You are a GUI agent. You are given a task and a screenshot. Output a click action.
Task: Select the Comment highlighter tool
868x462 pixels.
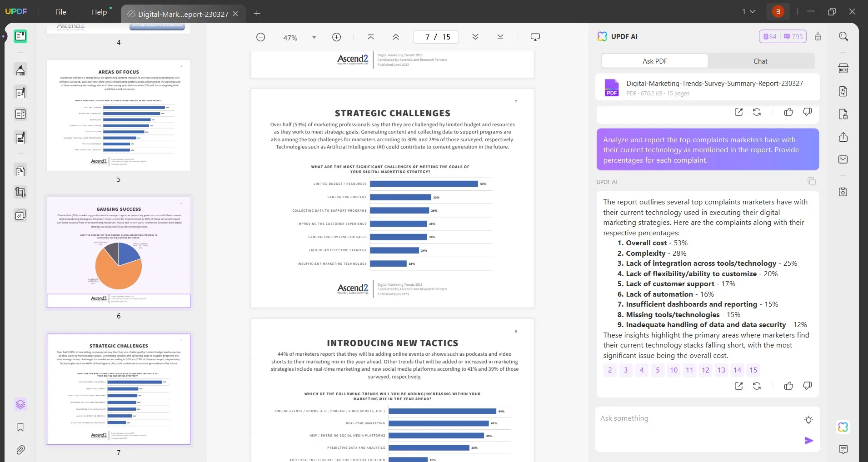click(x=20, y=70)
